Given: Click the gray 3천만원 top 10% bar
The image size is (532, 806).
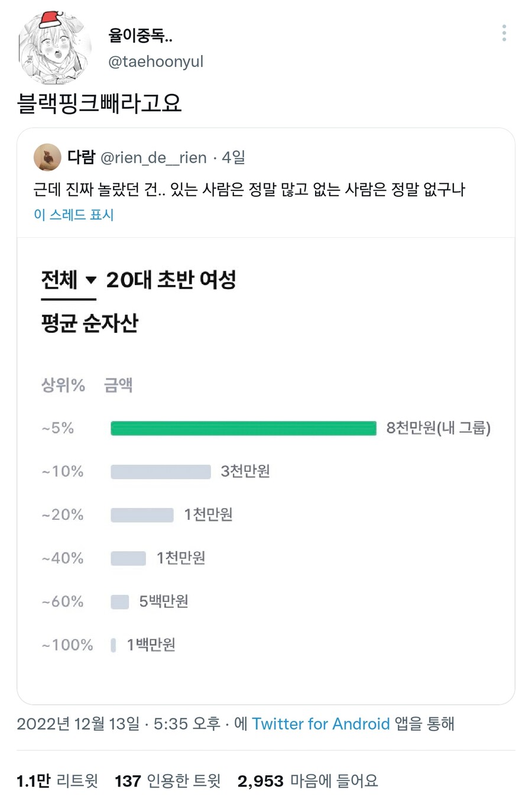Looking at the screenshot, I should pos(161,471).
